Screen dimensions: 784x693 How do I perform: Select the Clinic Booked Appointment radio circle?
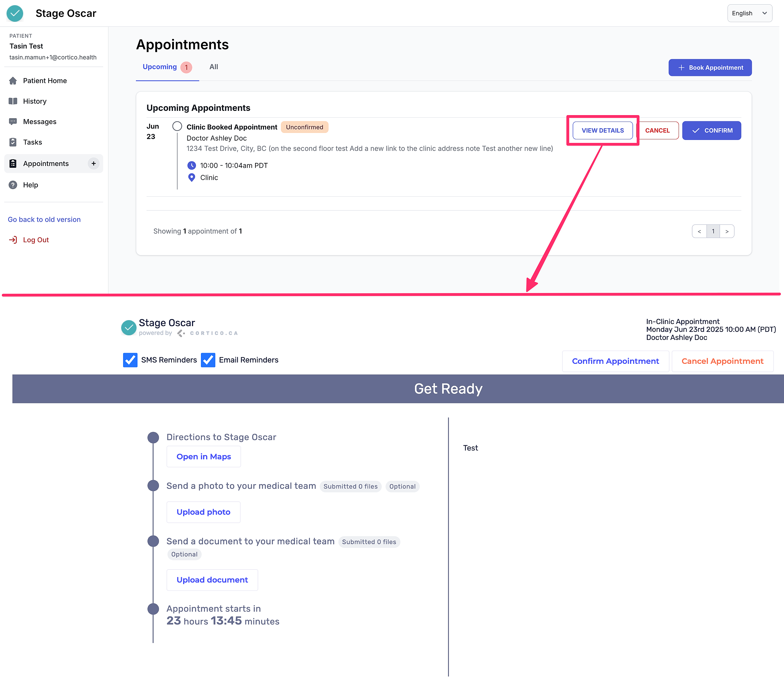pyautogui.click(x=177, y=126)
